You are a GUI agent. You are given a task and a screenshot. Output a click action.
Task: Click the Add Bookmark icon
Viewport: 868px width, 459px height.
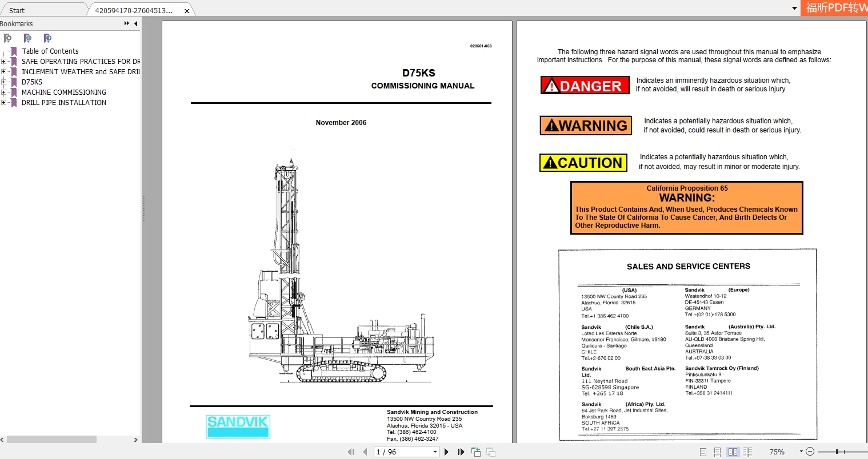(x=27, y=38)
